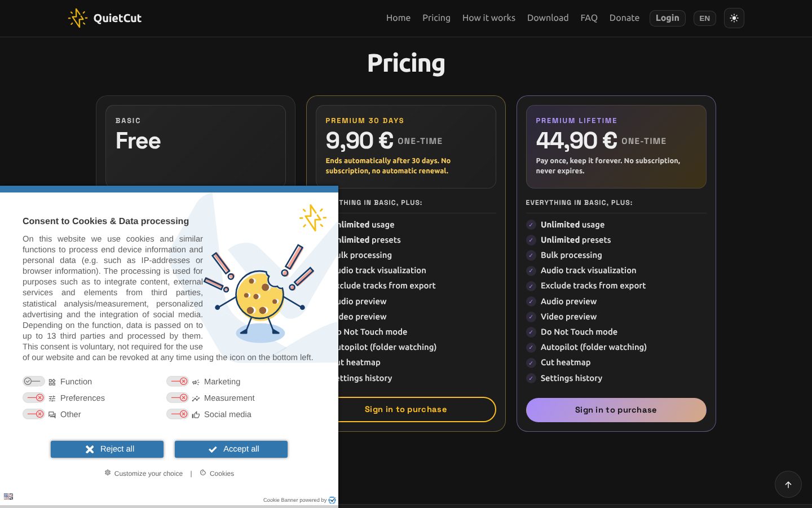Click the check icon beside Lifetime 'Bulk processing'
Viewport: 812px width, 508px height.
click(x=531, y=255)
